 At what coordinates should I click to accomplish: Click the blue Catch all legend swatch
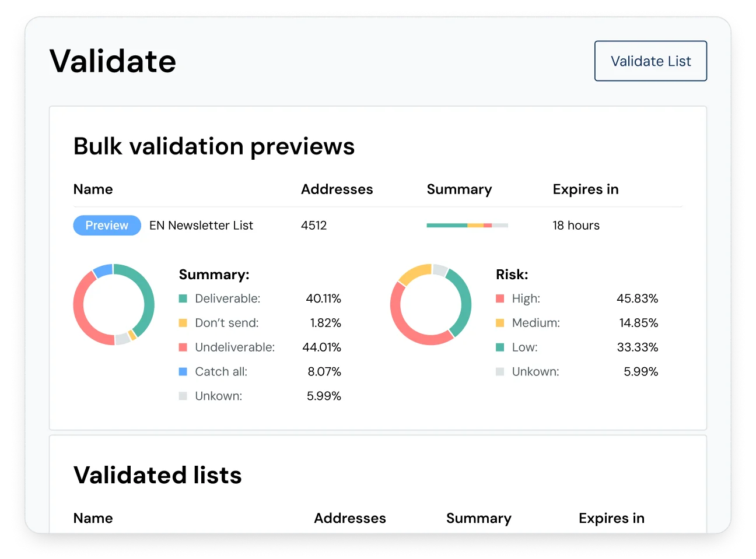183,372
